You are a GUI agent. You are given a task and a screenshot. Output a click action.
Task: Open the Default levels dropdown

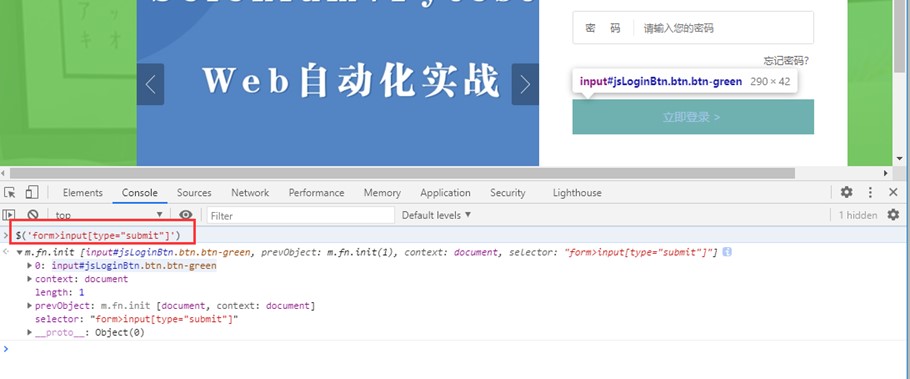click(x=436, y=215)
